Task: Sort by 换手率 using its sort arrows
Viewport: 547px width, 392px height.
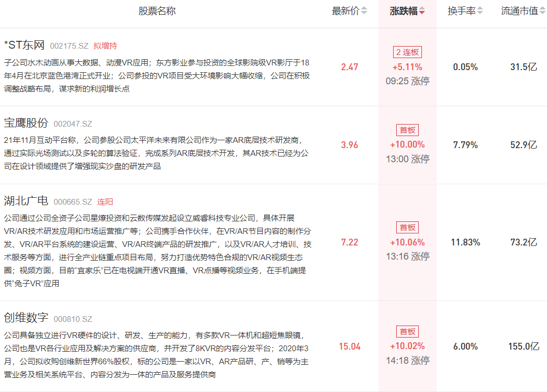Action: (480, 11)
